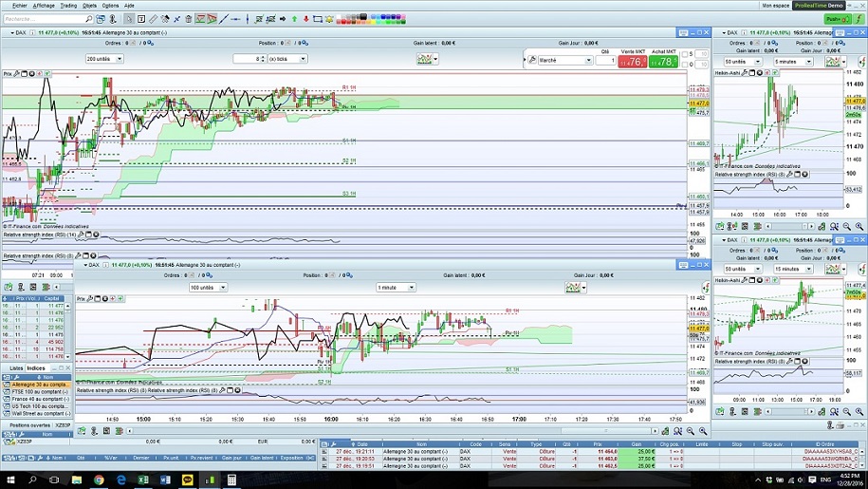
Task: Click the red down arrow drawing tool
Action: pos(305,18)
